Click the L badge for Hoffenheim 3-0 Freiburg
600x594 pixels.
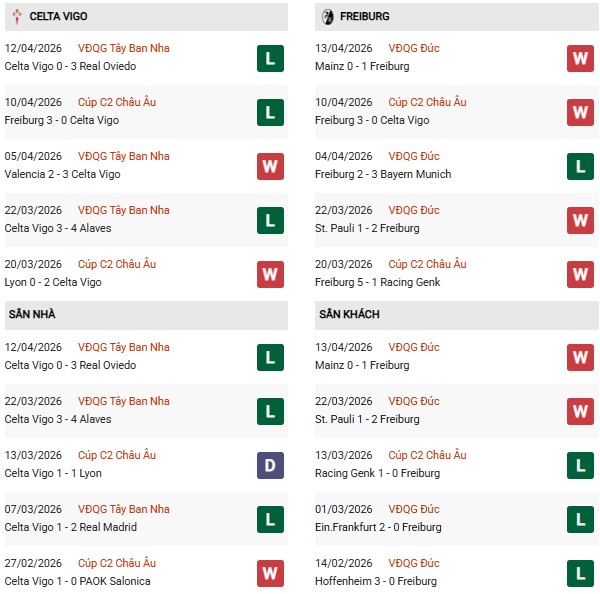(580, 572)
